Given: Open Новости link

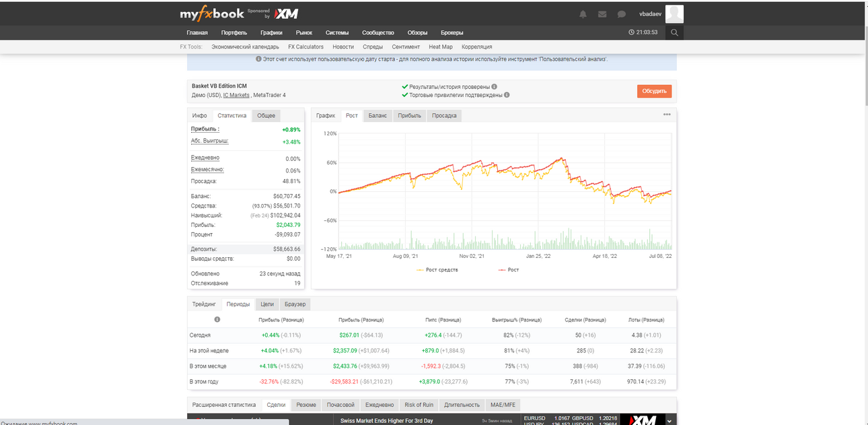Looking at the screenshot, I should (343, 47).
